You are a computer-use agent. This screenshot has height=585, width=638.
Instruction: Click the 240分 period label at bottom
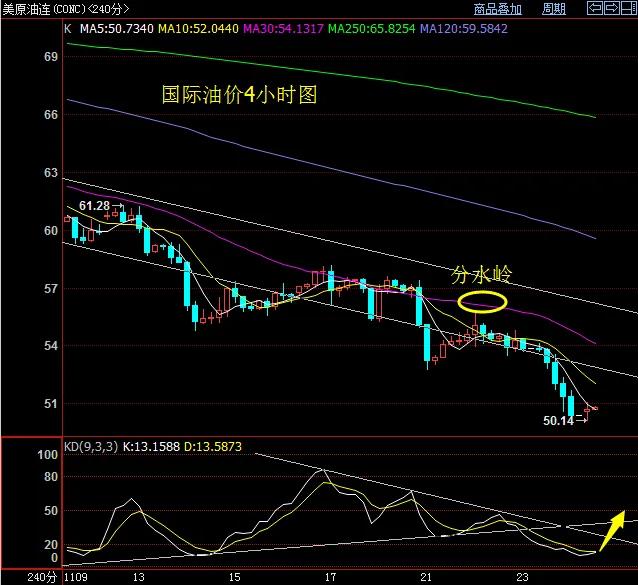click(42, 577)
